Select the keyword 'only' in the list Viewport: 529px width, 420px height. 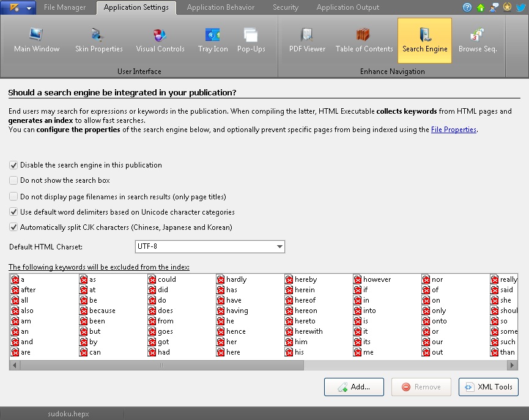pos(439,311)
